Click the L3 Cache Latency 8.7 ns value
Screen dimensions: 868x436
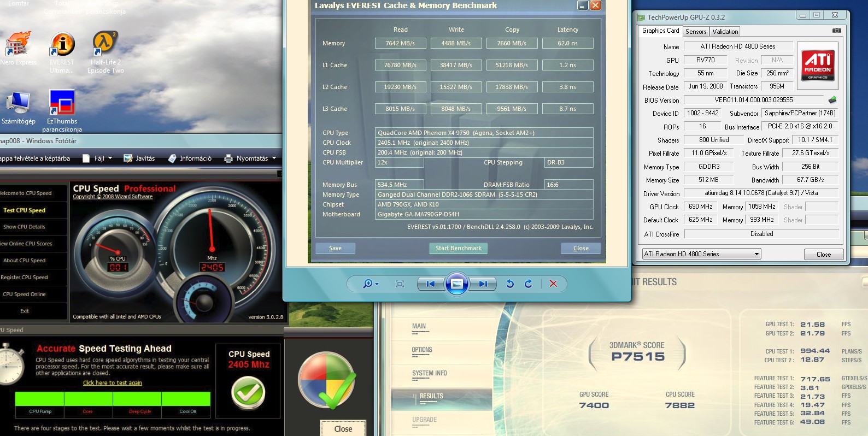[x=567, y=109]
